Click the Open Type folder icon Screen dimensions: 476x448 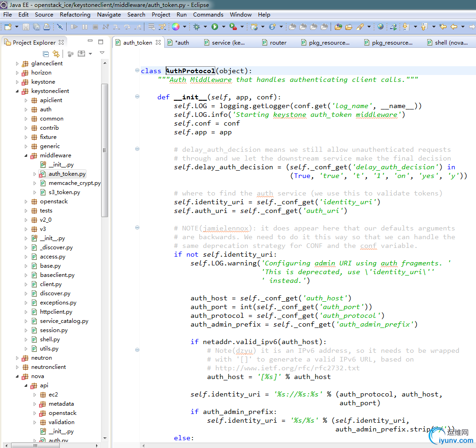pos(338,27)
